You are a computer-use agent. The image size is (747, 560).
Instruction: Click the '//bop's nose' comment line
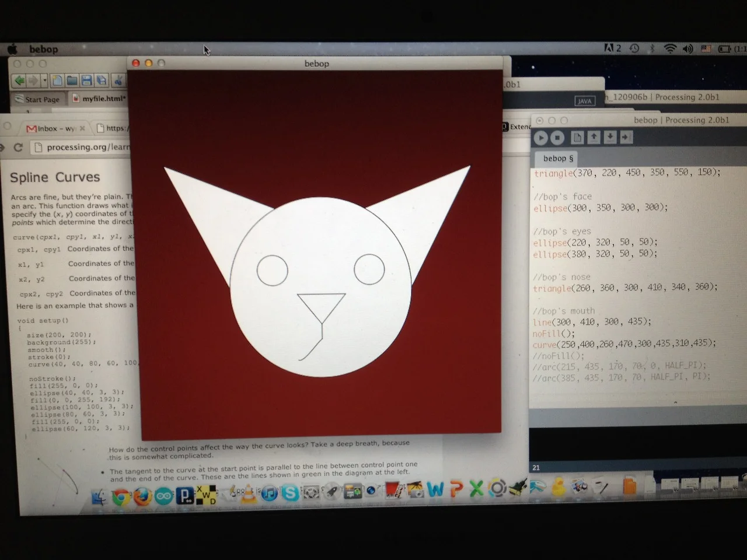tap(561, 277)
